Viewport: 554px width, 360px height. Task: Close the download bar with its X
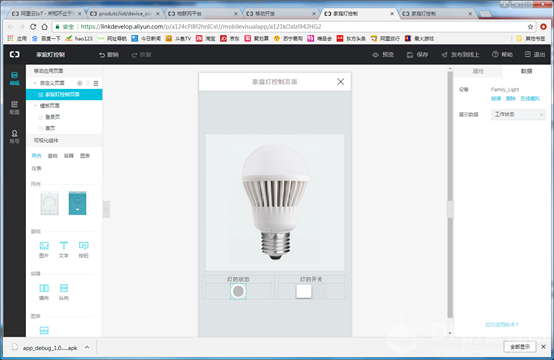(543, 347)
